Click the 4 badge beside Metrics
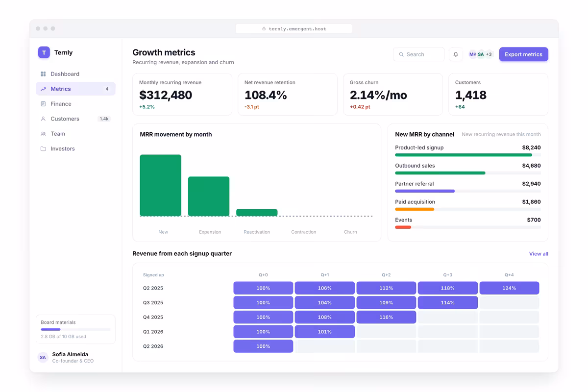588x392 pixels. click(107, 89)
